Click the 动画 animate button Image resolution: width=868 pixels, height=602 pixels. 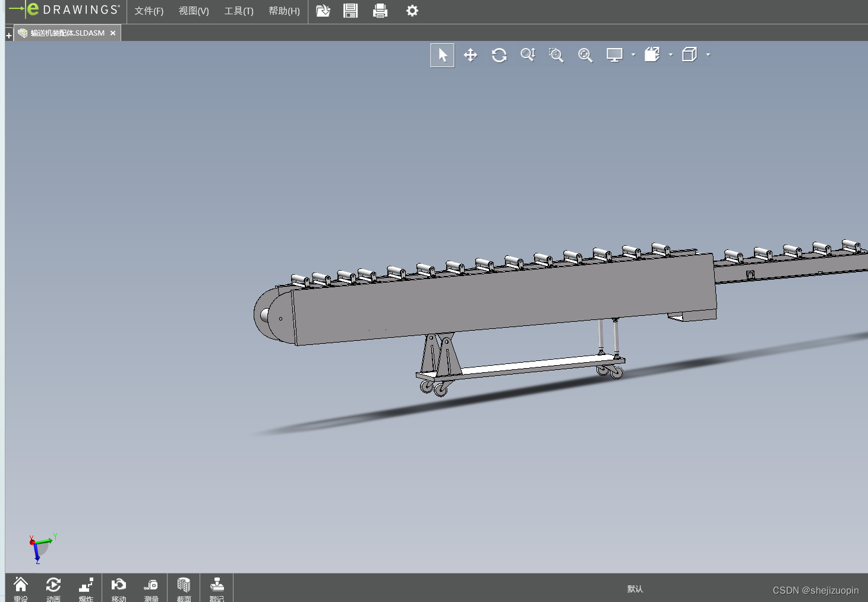coord(53,589)
